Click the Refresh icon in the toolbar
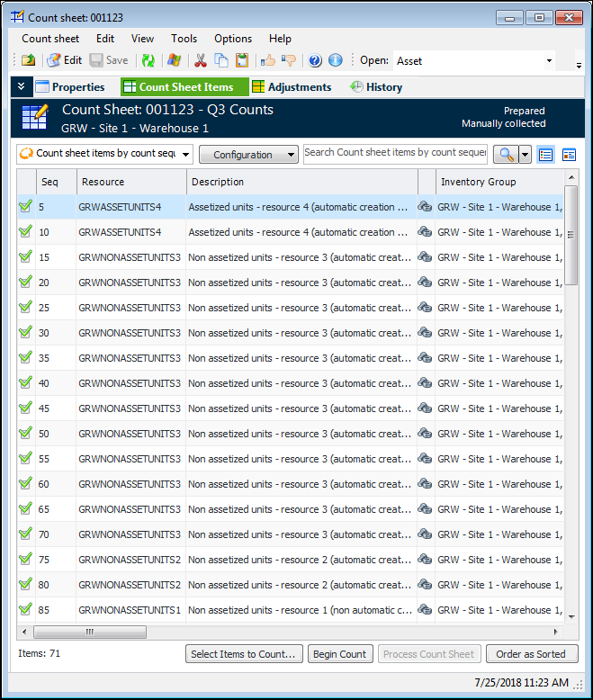 coord(148,60)
